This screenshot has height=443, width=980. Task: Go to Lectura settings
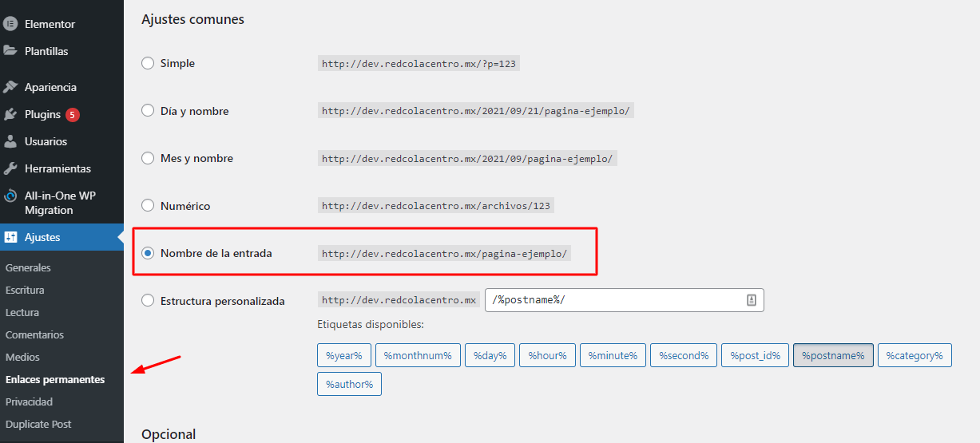pos(22,312)
